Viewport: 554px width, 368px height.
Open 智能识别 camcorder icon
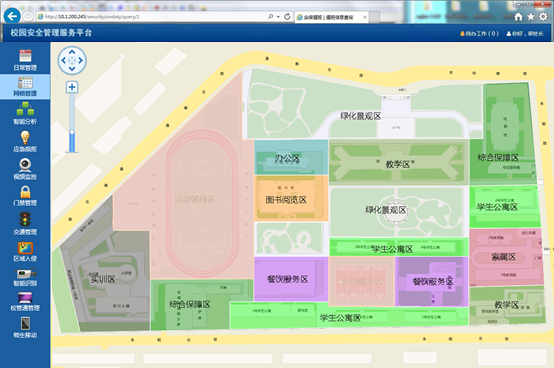click(25, 274)
